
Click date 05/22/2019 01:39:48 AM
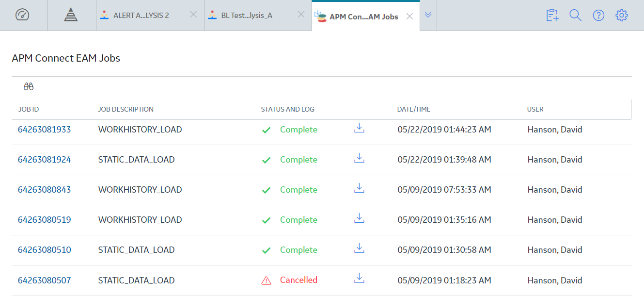(444, 160)
